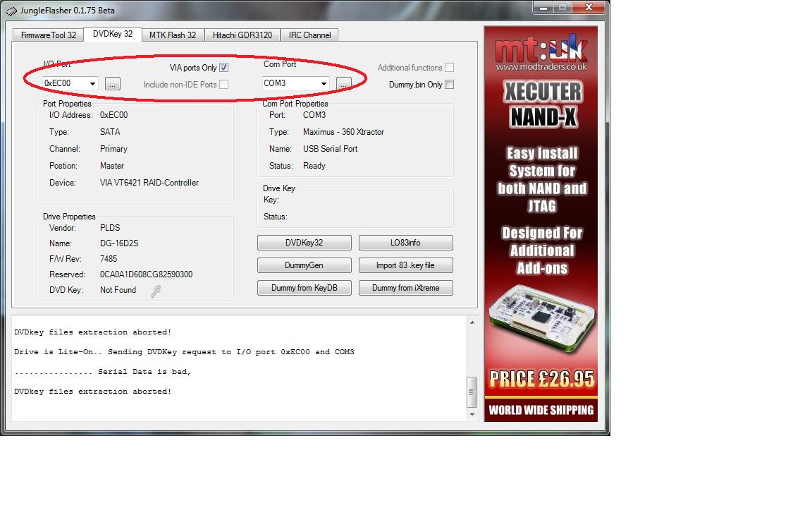Click the Serial Data is bad log line
The width and height of the screenshot is (812, 508).
pos(102,372)
